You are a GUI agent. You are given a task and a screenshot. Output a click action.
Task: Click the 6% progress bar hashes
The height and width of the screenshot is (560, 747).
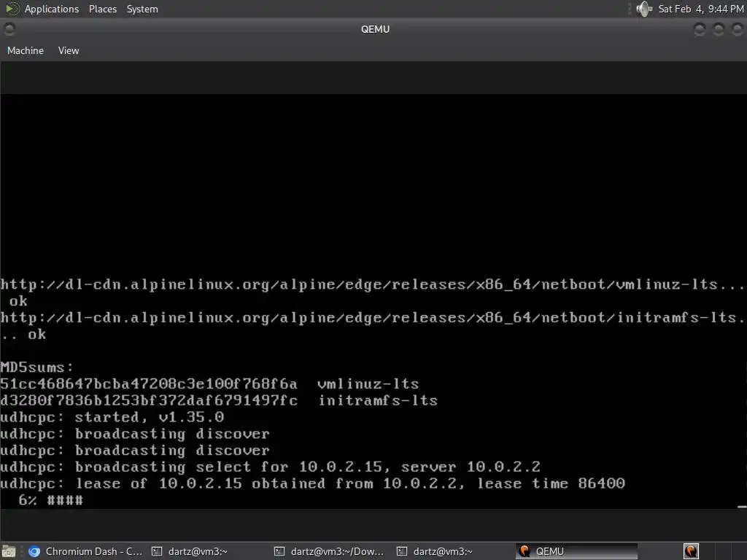65,500
